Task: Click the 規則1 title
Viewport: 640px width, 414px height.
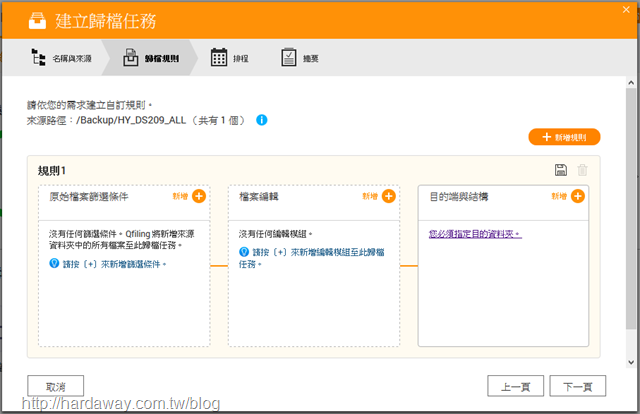Action: click(51, 171)
